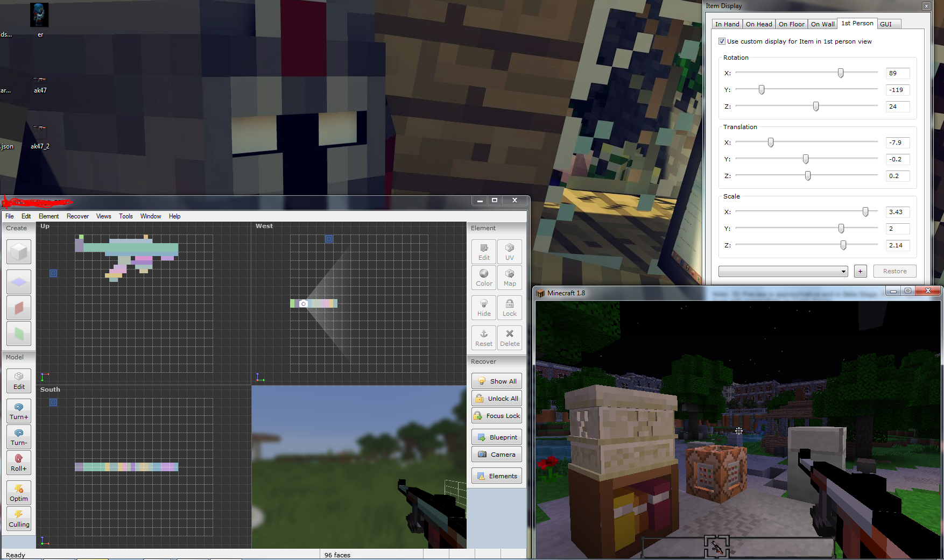Toggle custom display for 1st person view
This screenshot has width=944, height=560.
722,41
